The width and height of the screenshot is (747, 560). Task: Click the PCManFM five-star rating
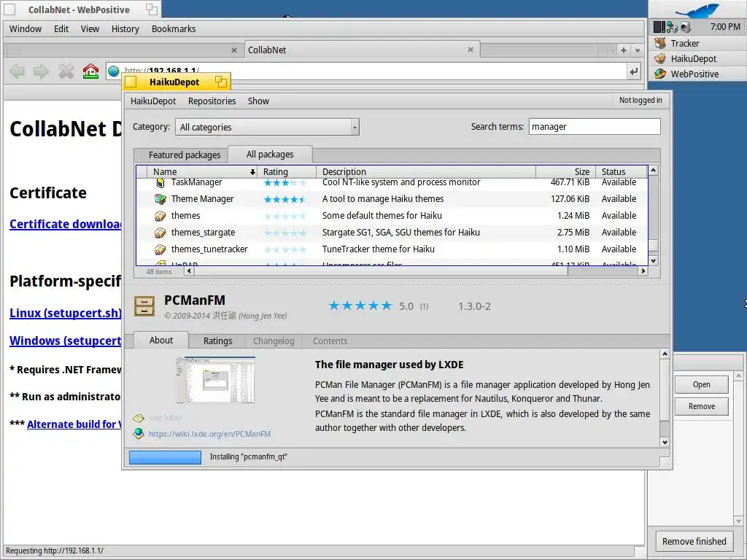pyautogui.click(x=360, y=306)
